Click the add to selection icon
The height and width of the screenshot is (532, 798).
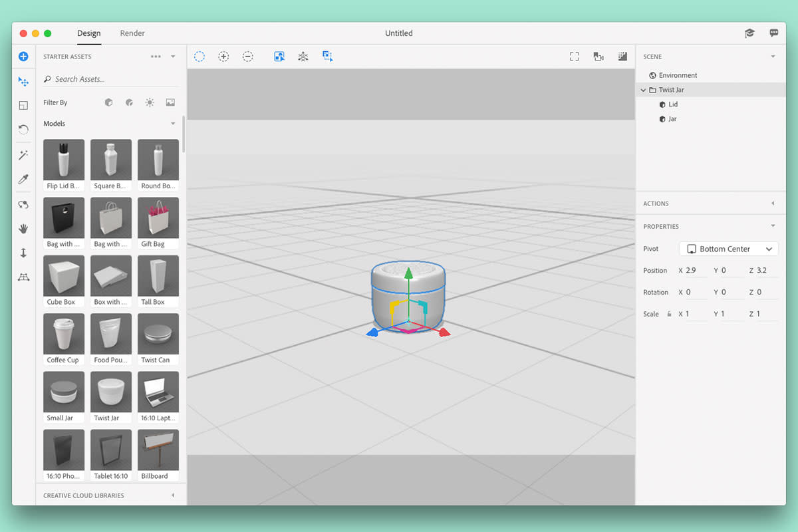(223, 57)
